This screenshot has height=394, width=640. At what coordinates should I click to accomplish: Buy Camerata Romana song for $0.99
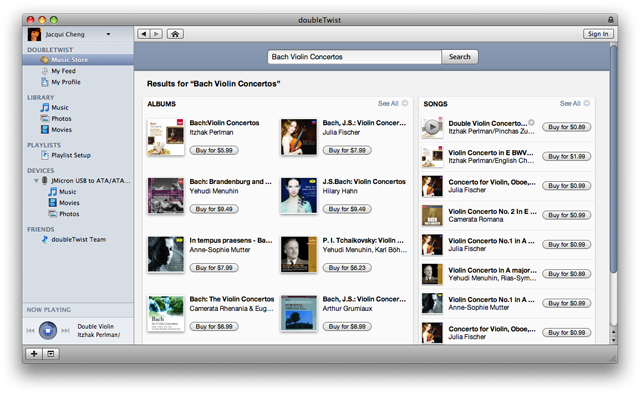click(x=567, y=215)
